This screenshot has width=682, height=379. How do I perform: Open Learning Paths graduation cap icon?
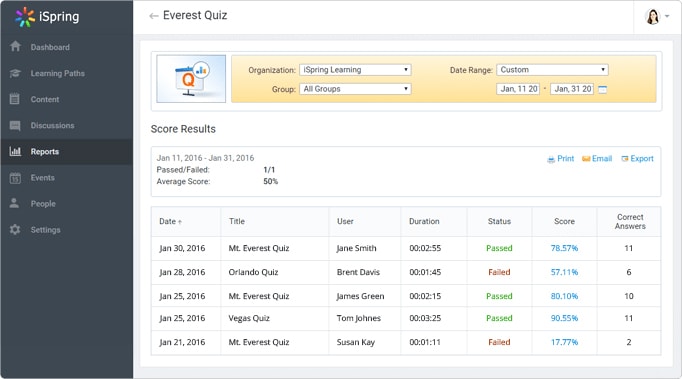[x=15, y=73]
